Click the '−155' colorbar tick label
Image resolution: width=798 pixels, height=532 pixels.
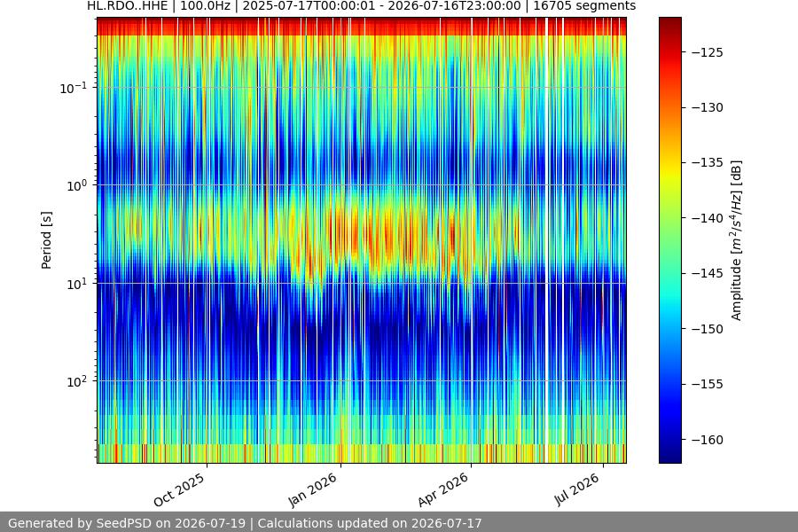707,384
